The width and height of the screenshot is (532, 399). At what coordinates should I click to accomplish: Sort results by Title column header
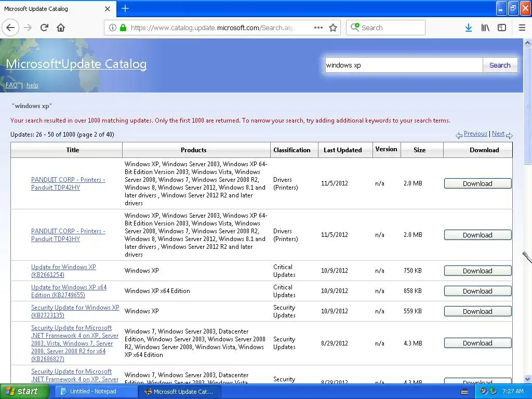pos(66,150)
